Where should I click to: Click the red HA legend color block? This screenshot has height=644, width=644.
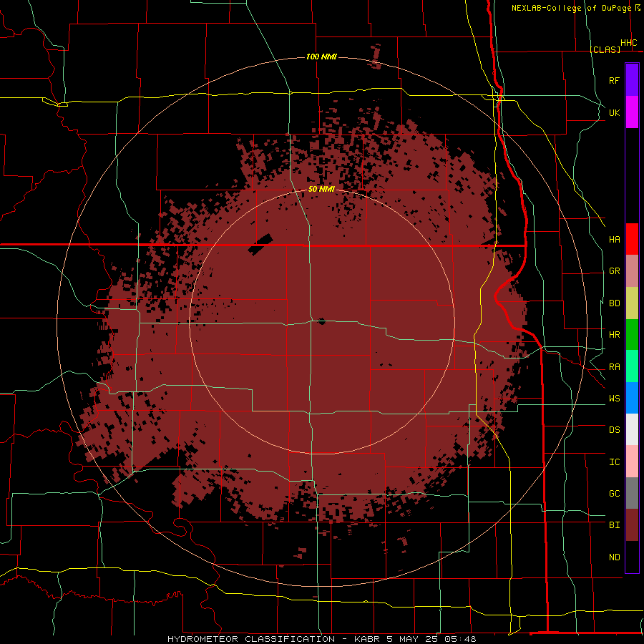632,239
